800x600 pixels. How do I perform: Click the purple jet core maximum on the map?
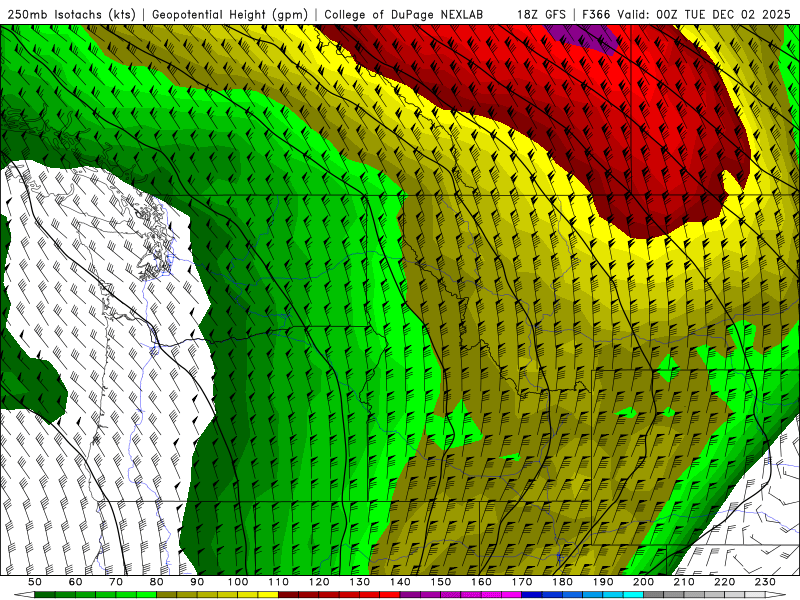[x=584, y=37]
